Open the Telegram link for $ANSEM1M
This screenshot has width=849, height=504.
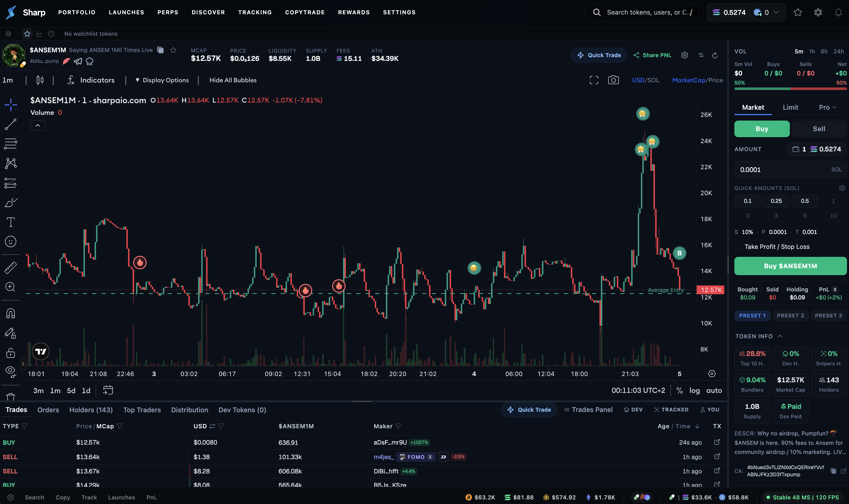tap(78, 61)
